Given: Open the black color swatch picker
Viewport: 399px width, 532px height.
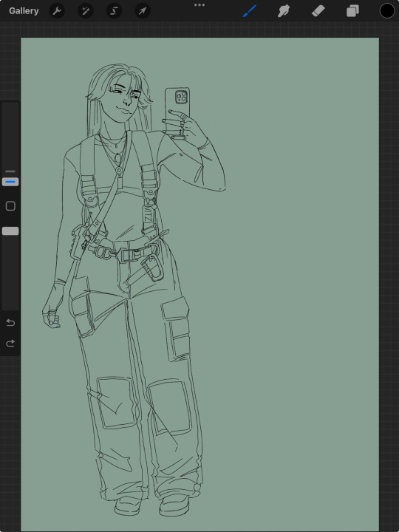Looking at the screenshot, I should (386, 11).
